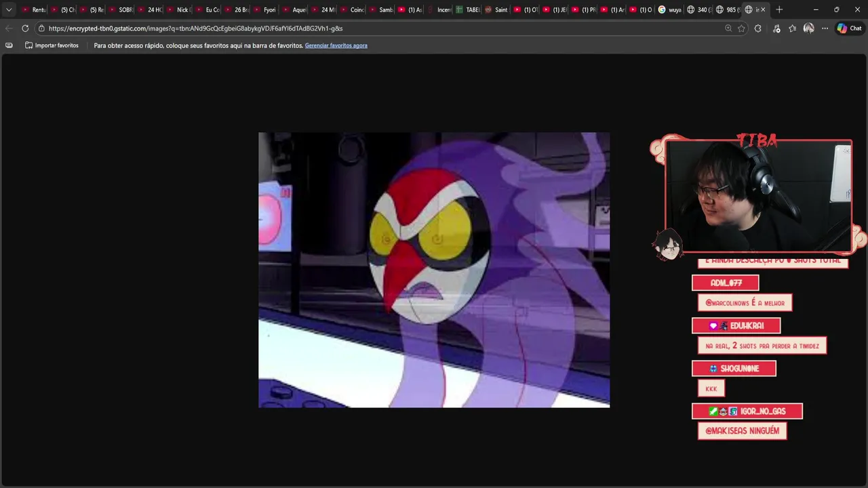This screenshot has height=488, width=868.
Task: Add page to favorites with star icon
Action: [741, 28]
